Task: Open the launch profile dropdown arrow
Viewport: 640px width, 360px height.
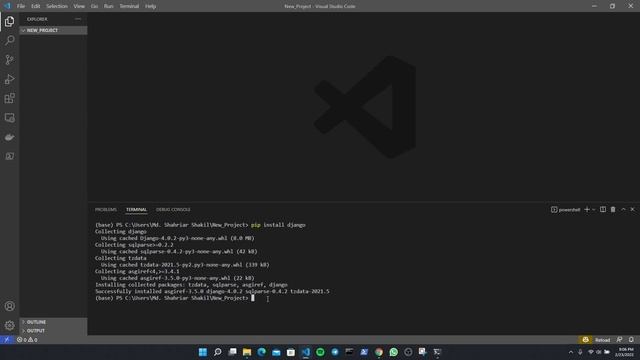Action: (594, 209)
